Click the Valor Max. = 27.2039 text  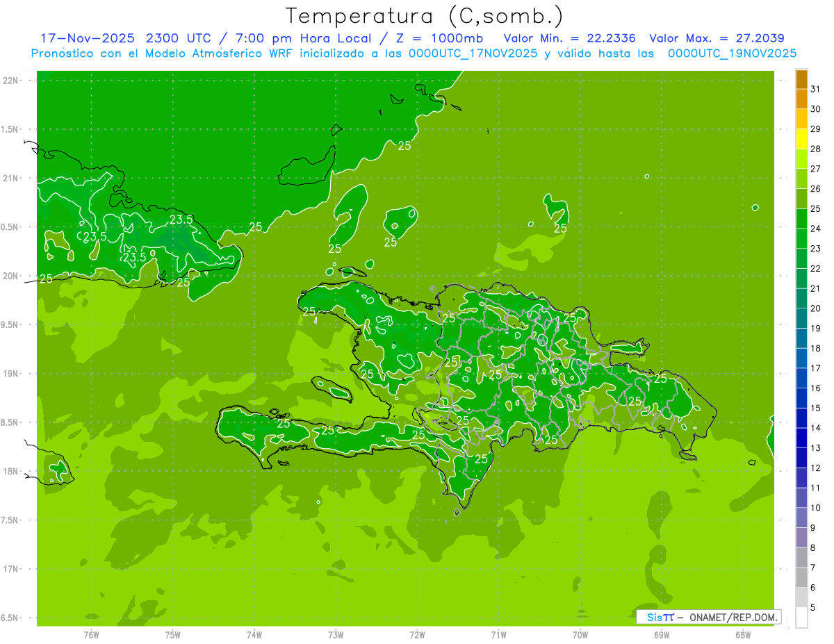coord(717,38)
